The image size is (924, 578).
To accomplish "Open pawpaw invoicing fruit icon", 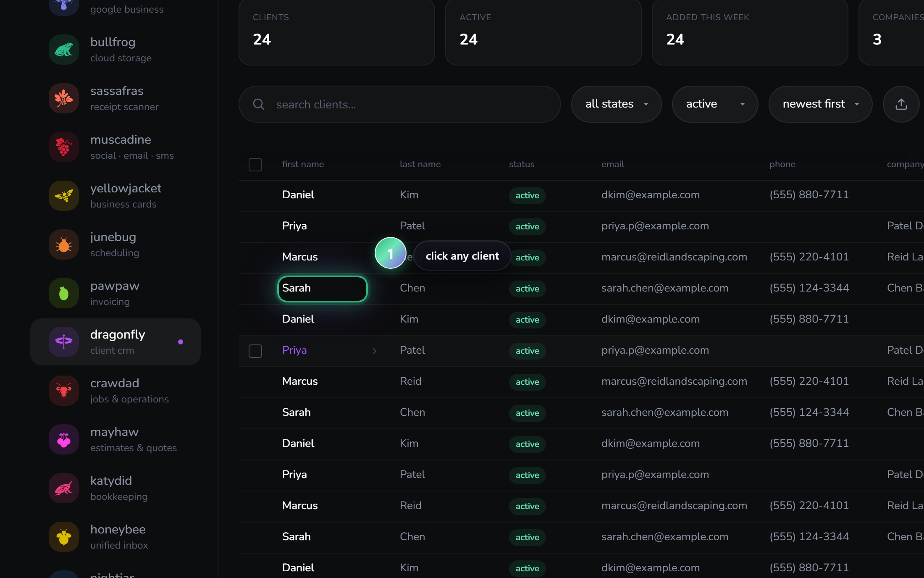I will [64, 293].
